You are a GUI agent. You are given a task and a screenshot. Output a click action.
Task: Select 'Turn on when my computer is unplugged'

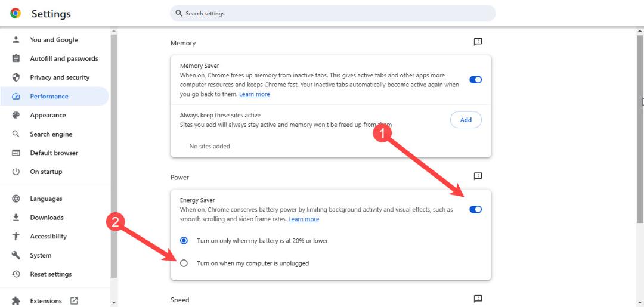(x=184, y=263)
